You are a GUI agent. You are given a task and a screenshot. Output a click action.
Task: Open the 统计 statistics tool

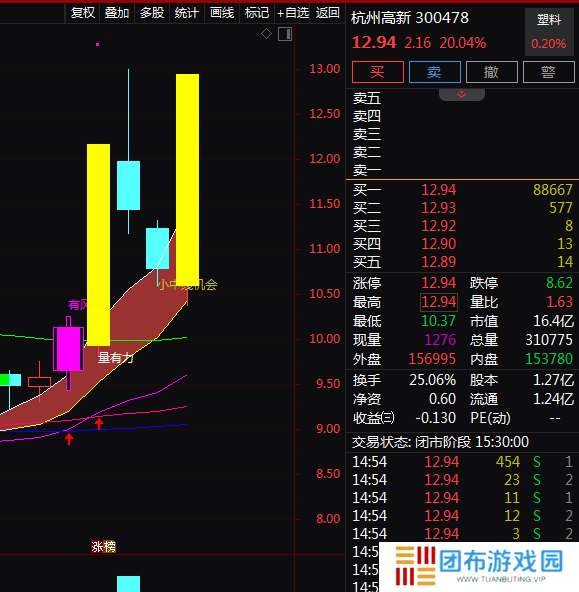(187, 13)
